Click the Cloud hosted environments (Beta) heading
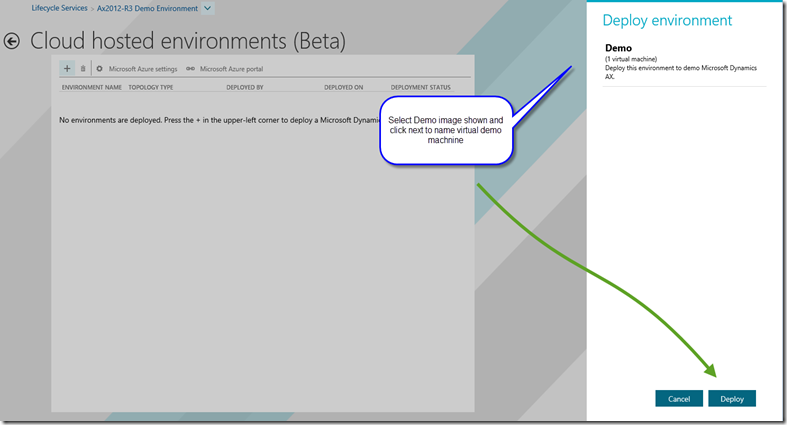 pos(188,41)
